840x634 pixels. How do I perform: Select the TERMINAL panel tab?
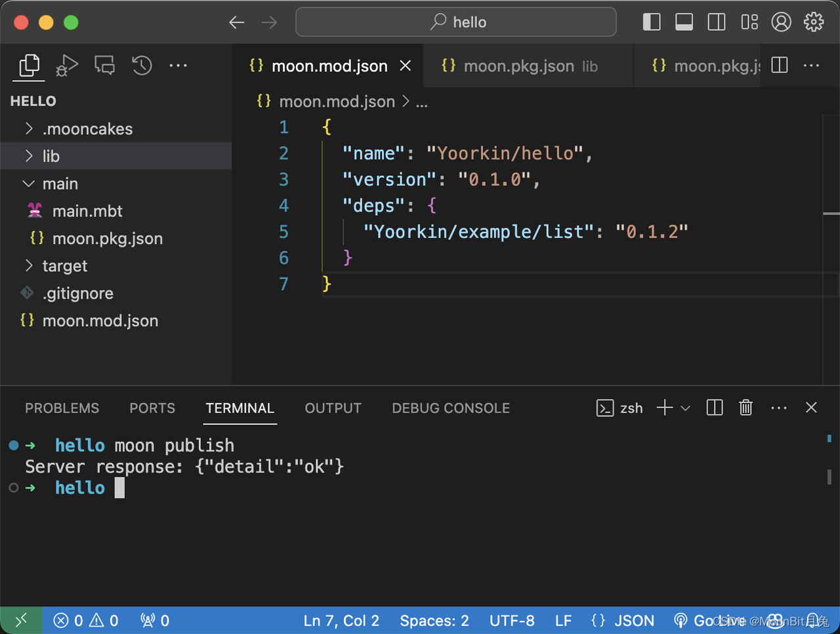(240, 408)
